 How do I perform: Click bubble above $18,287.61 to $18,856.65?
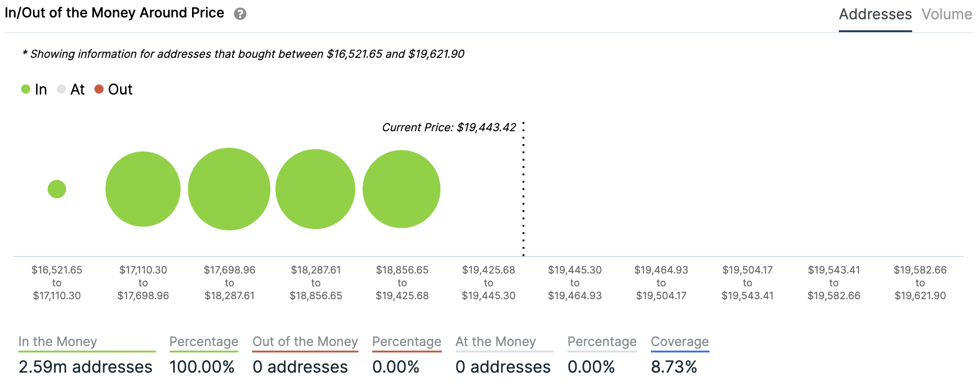[315, 189]
